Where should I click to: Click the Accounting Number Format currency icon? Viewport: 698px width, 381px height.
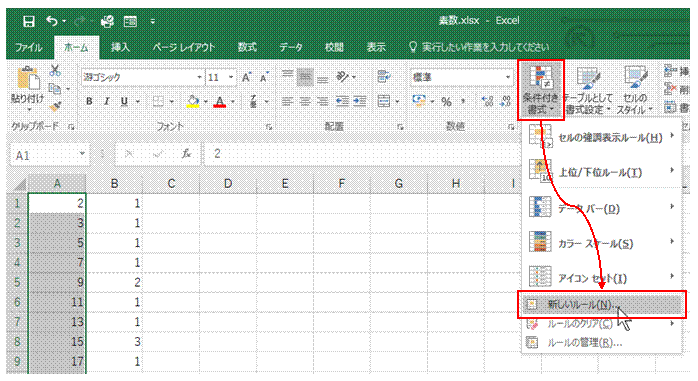[x=418, y=101]
